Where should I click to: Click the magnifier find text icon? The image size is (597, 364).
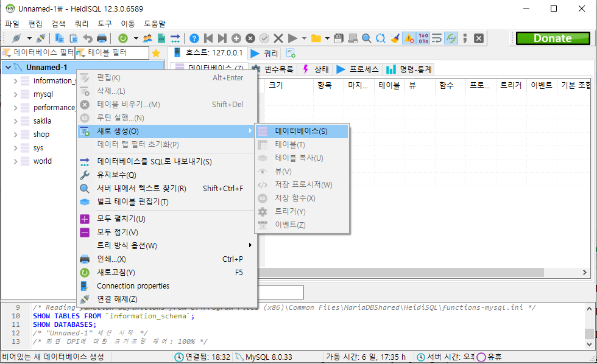tap(366, 38)
